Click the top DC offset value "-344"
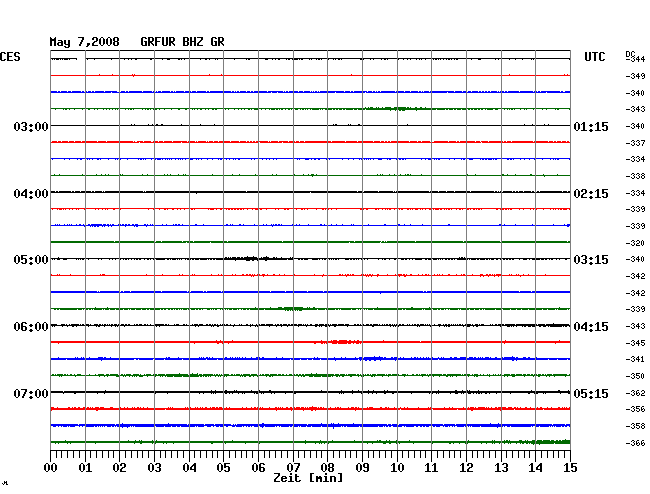Image resolution: width=650 pixels, height=494 pixels. [636, 59]
